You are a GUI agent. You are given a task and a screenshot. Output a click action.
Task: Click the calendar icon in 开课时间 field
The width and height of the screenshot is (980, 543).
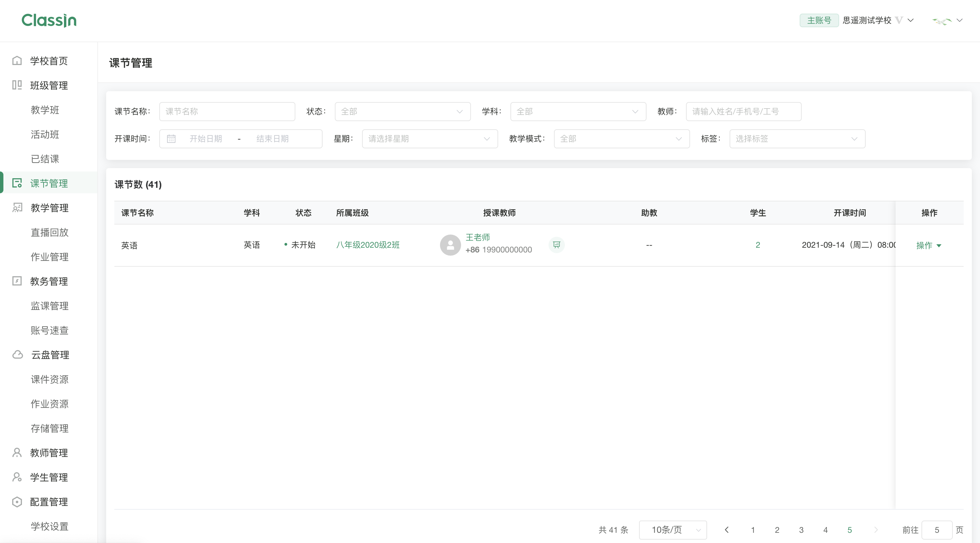coord(171,139)
